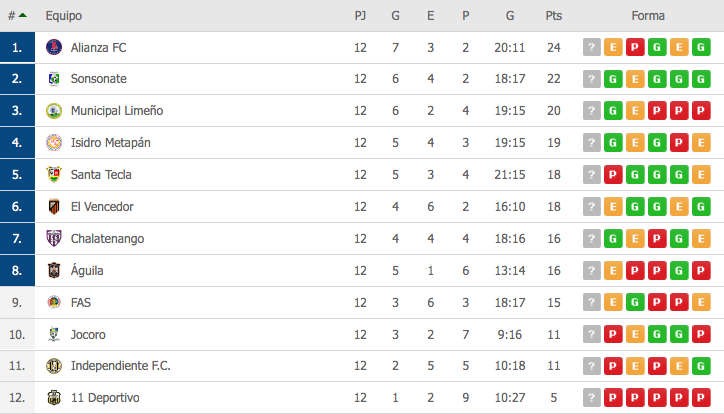Viewport: 724px width, 414px height.
Task: Click the Isidro Metapán club crest
Action: (54, 143)
